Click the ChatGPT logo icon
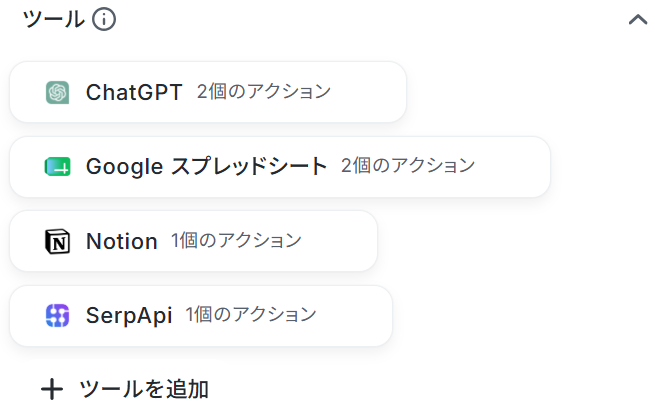655x413 pixels. (x=57, y=92)
